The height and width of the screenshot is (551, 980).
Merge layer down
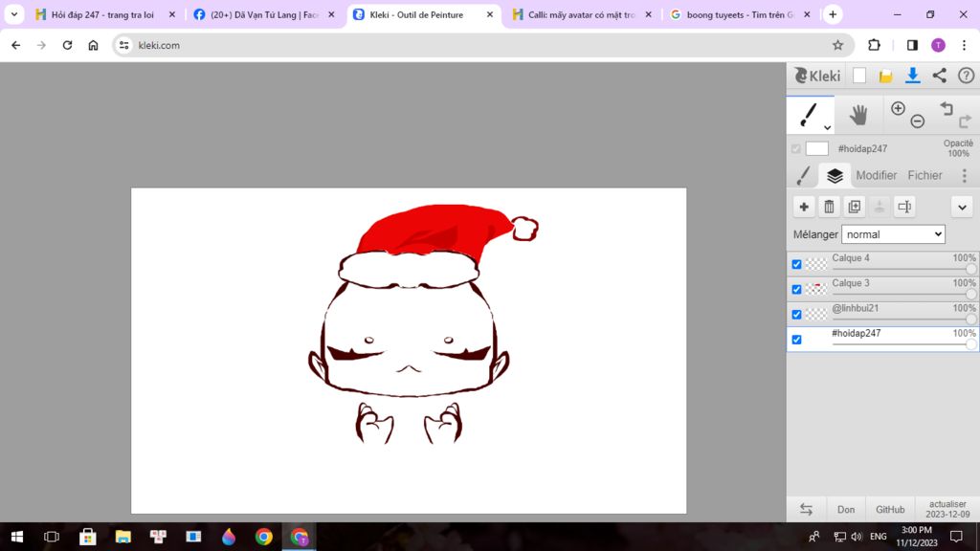[x=880, y=207]
